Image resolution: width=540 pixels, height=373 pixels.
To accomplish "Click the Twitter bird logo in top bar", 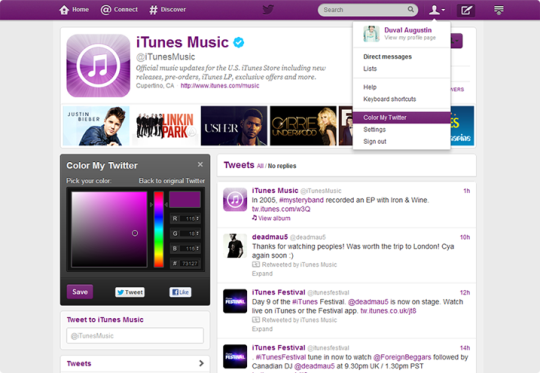I will pos(268,9).
